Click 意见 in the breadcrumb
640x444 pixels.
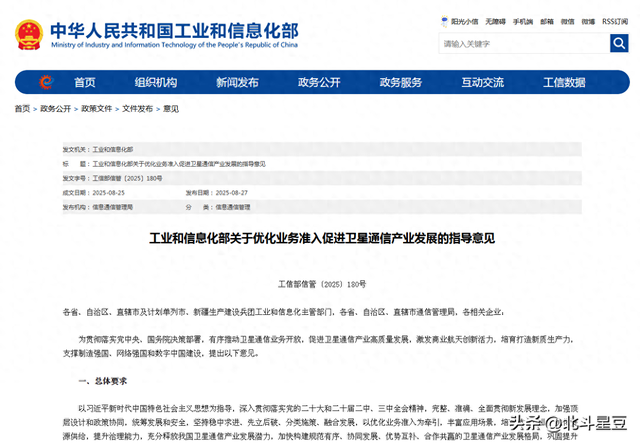coord(171,109)
